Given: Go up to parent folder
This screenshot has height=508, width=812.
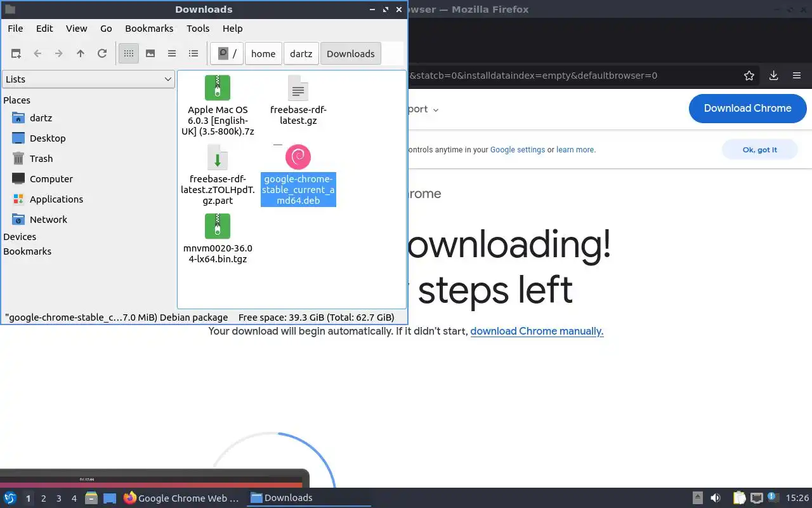Looking at the screenshot, I should (81, 53).
